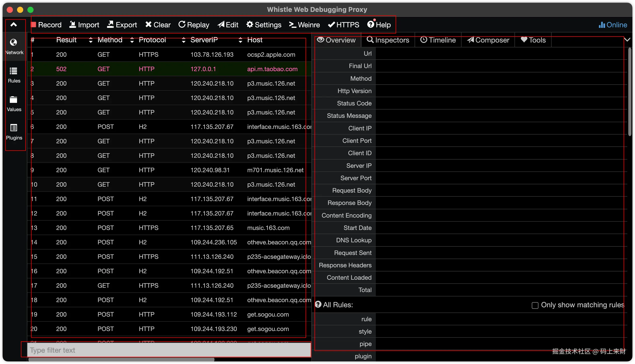Open Weinre from the toolbar
The height and width of the screenshot is (364, 635).
pos(304,25)
